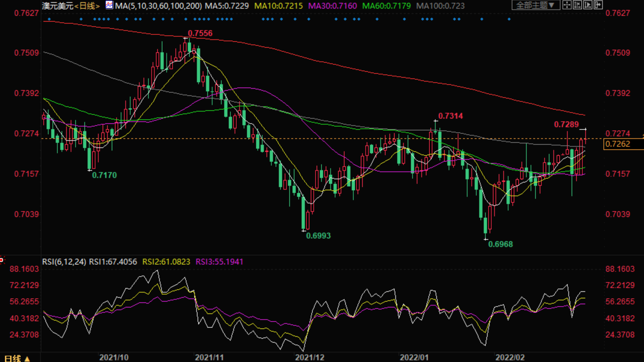Click the first blue news dot above chart

[49, 19]
